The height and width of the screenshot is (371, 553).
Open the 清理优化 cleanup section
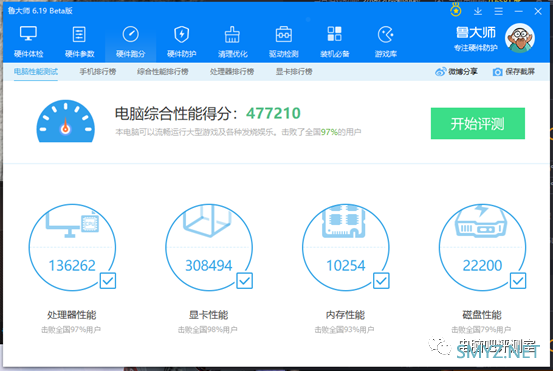(233, 42)
